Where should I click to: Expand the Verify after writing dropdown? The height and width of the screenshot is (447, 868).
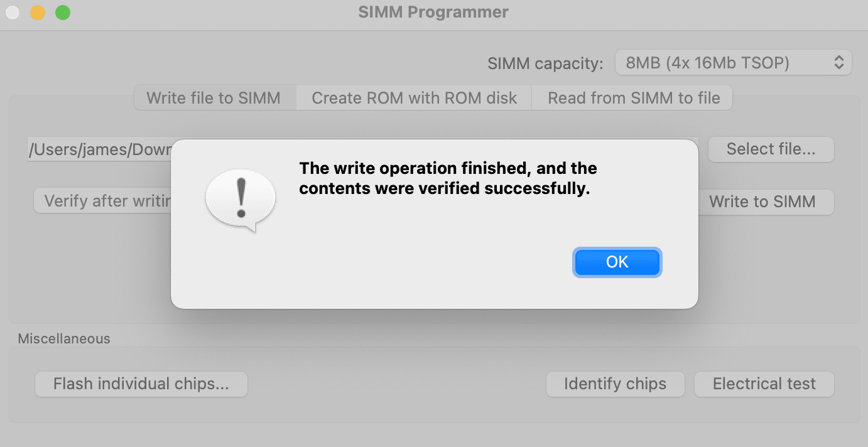[x=102, y=202]
